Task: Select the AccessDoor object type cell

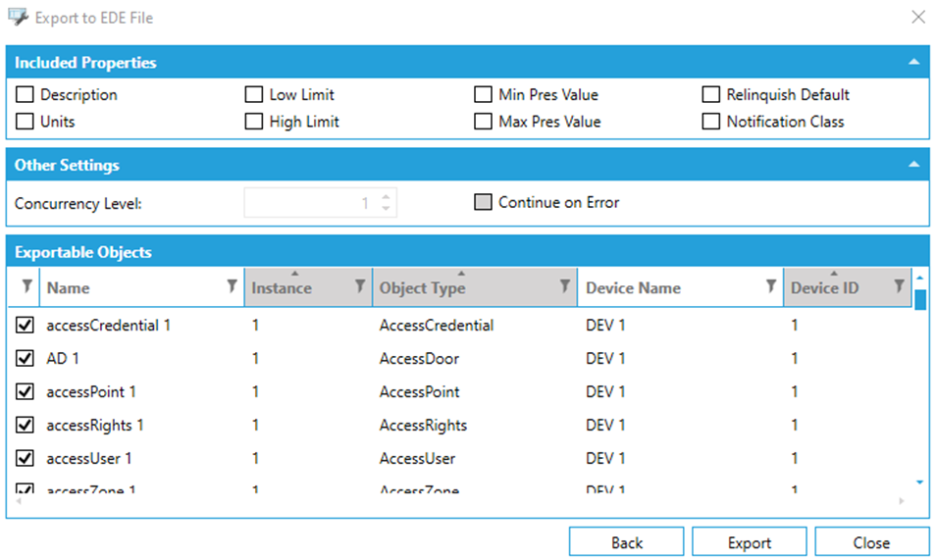Action: [x=419, y=359]
